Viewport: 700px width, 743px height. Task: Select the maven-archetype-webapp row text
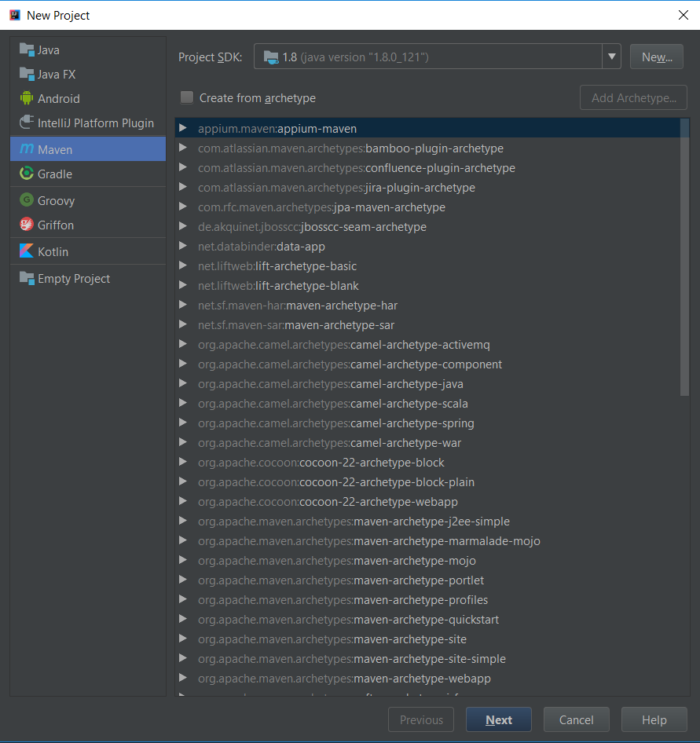pyautogui.click(x=345, y=679)
